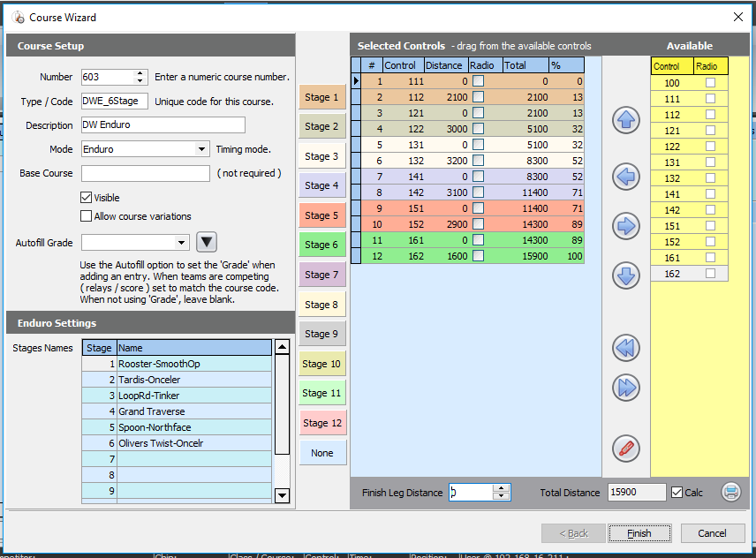Select stage name Grand Traverse

(194, 411)
